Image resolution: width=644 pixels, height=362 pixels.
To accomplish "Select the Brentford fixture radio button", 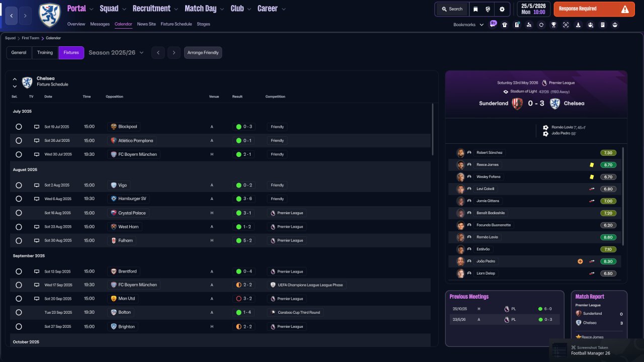I will [x=19, y=271].
